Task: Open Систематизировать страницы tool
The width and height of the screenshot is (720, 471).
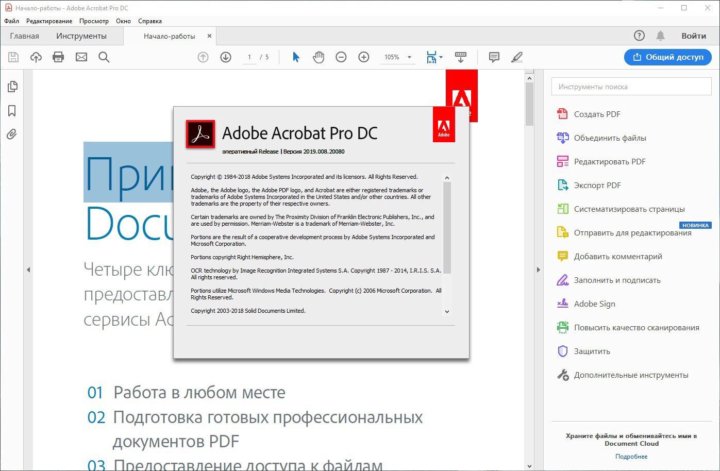Action: click(620, 209)
